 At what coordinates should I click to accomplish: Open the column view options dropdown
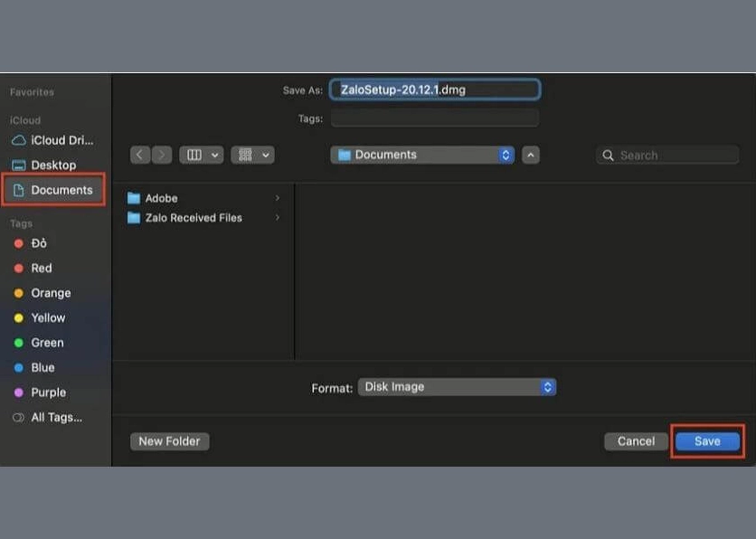pyautogui.click(x=201, y=155)
